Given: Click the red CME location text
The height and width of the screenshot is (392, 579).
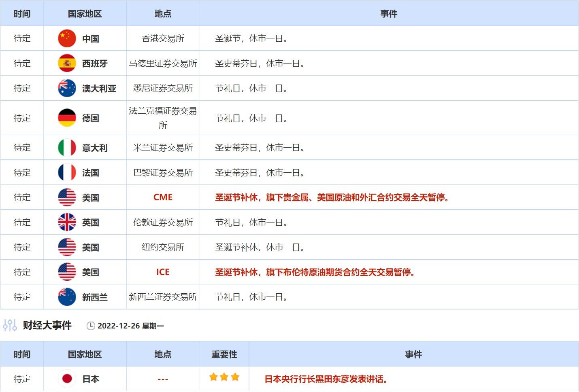Looking at the screenshot, I should 163,197.
